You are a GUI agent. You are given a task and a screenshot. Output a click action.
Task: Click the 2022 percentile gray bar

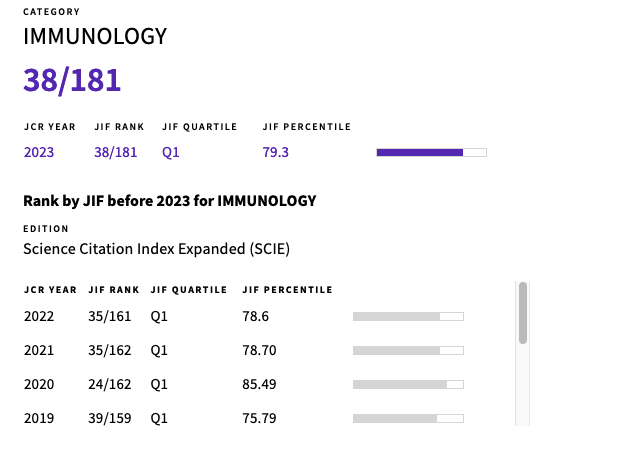408,316
